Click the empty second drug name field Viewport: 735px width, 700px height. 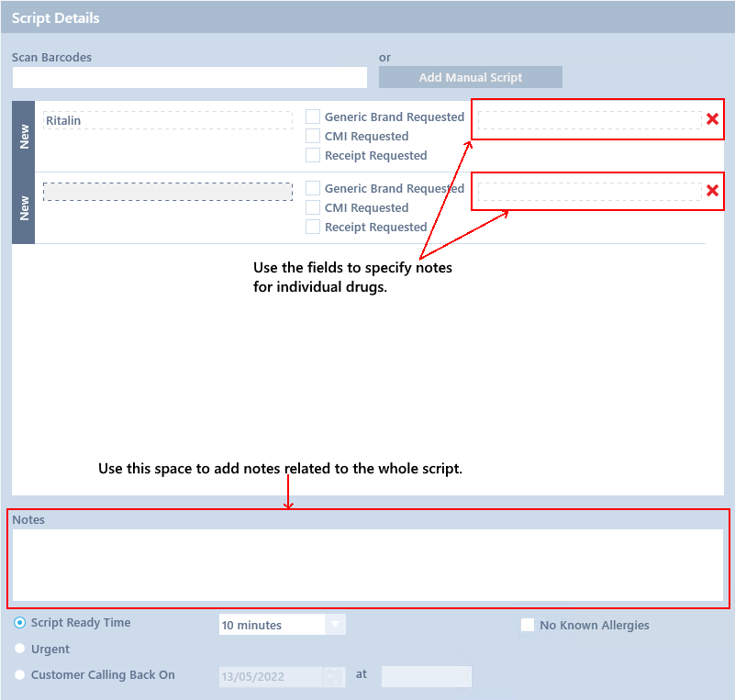point(168,192)
